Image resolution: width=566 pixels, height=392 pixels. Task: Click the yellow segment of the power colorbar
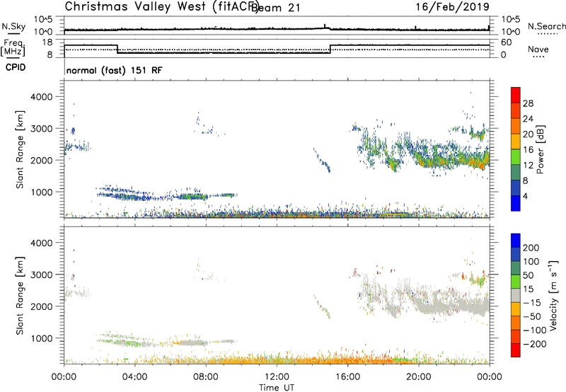point(516,142)
